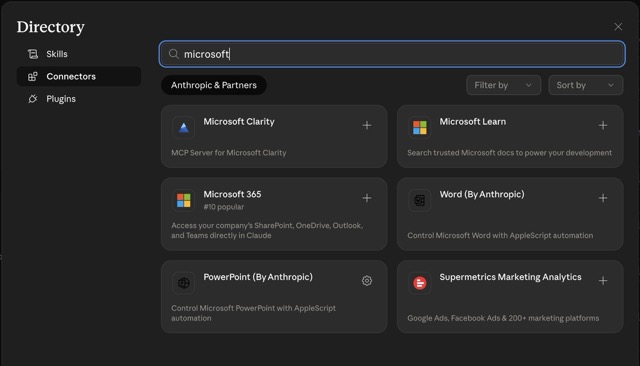Open the PowerPoint (By Anthropic) title

[258, 277]
